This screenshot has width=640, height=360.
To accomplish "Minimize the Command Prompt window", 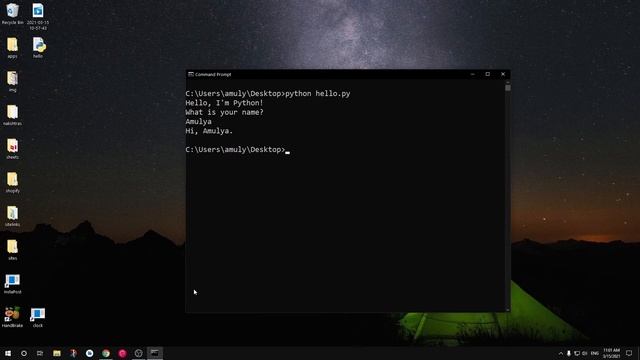I will [x=473, y=74].
